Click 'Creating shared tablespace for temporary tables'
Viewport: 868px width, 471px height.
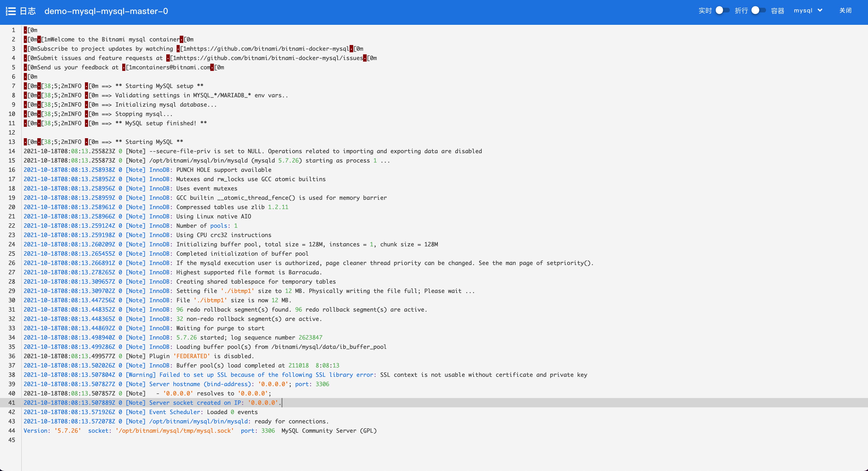(180, 282)
